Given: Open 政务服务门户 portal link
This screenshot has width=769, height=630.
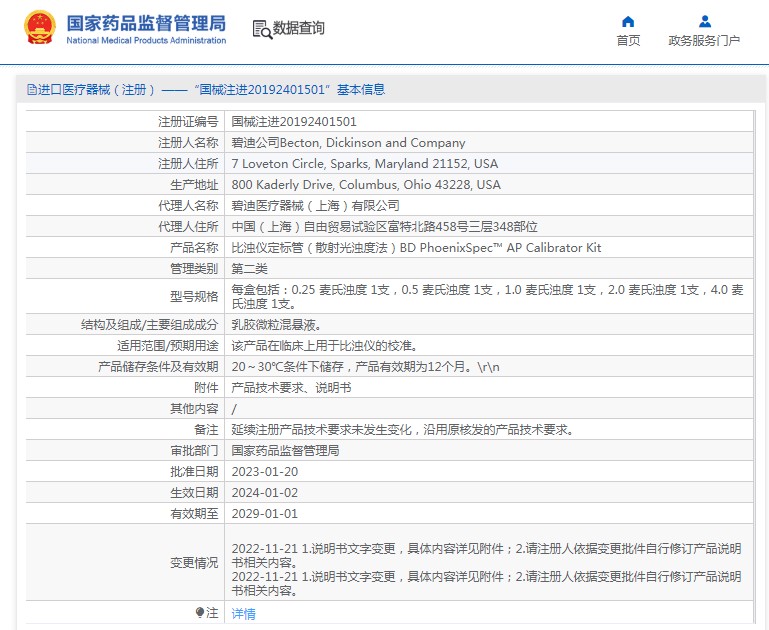Looking at the screenshot, I should tap(704, 41).
